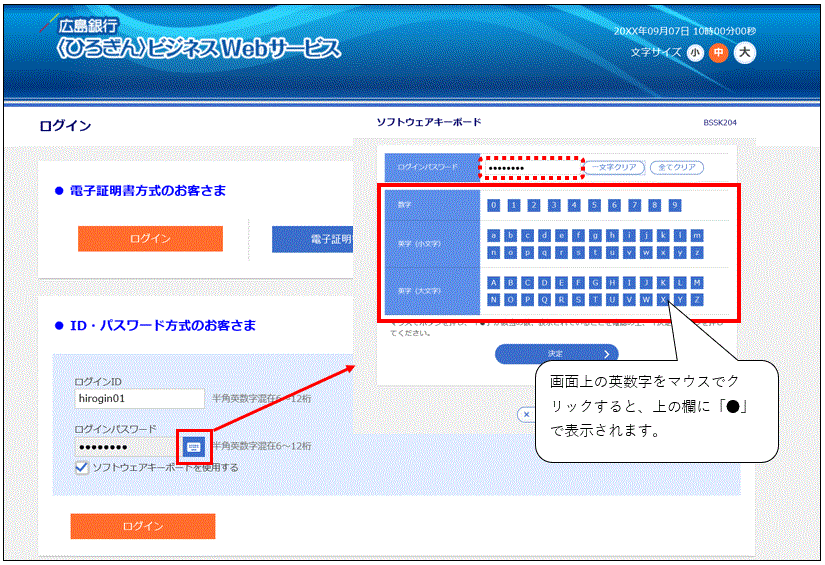825x565 pixels.
Task: Click the digit 7 key
Action: (635, 205)
